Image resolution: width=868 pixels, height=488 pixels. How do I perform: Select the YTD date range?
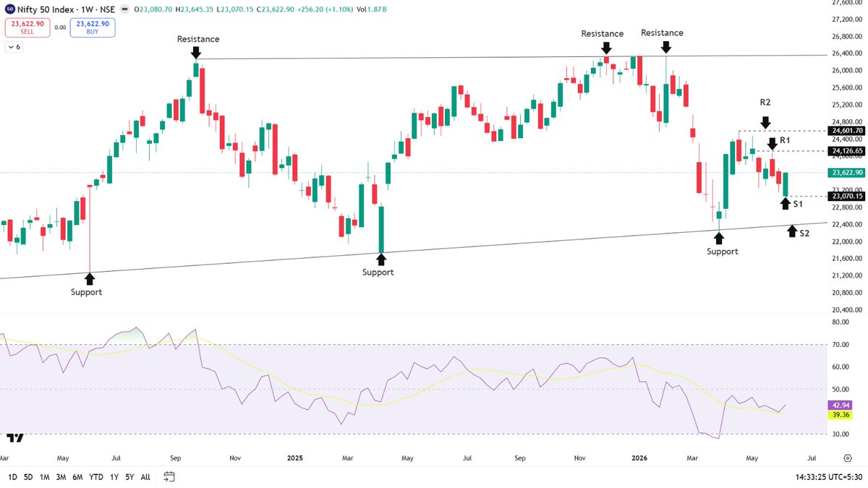pos(96,477)
